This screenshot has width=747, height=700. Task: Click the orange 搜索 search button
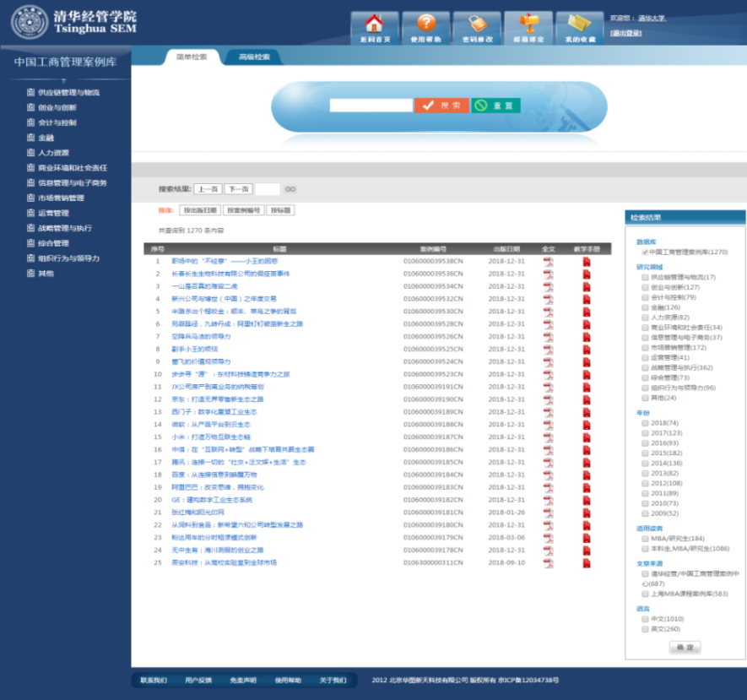click(x=441, y=106)
